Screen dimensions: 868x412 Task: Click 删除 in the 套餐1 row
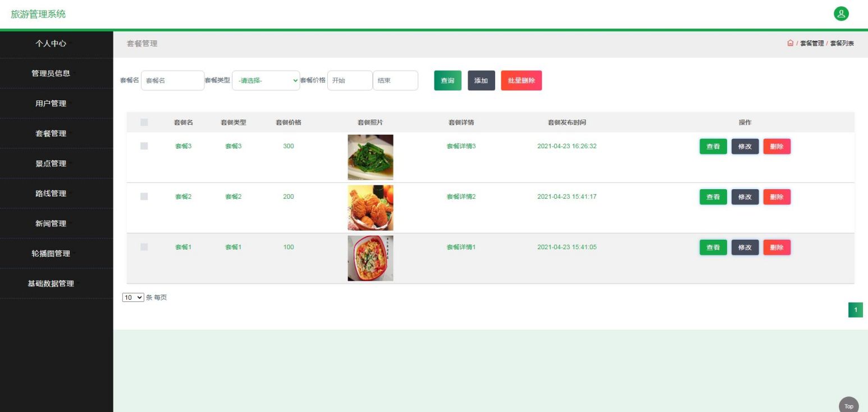pyautogui.click(x=777, y=248)
